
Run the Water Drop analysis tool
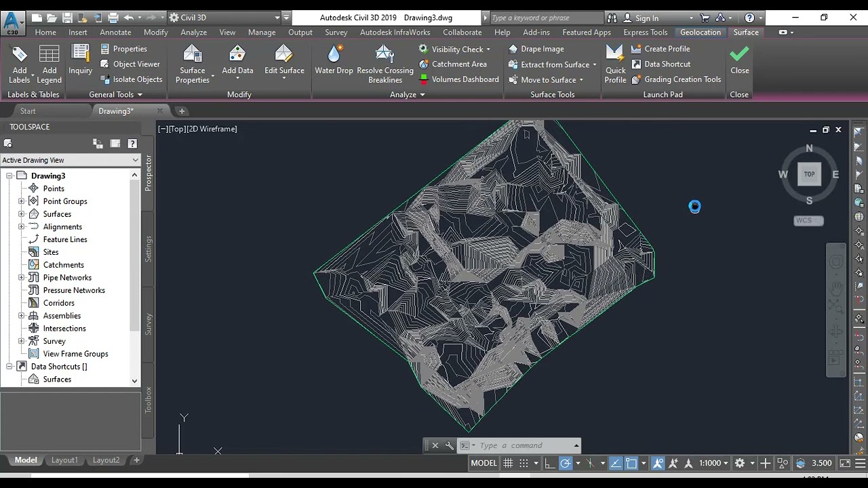click(x=334, y=60)
